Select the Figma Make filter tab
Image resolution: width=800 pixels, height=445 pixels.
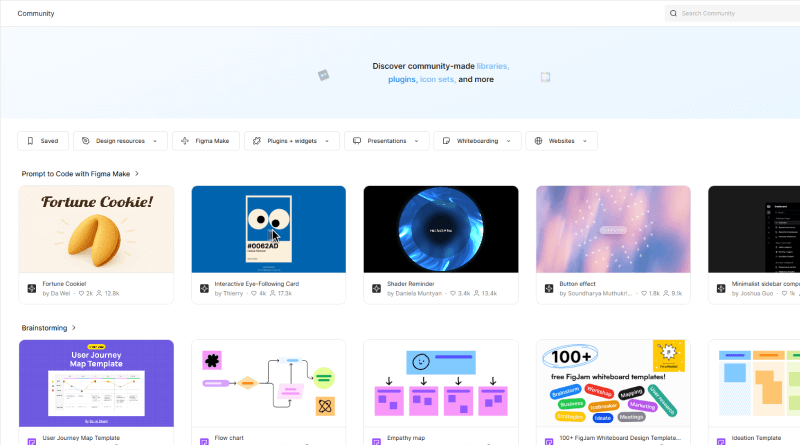coord(206,141)
